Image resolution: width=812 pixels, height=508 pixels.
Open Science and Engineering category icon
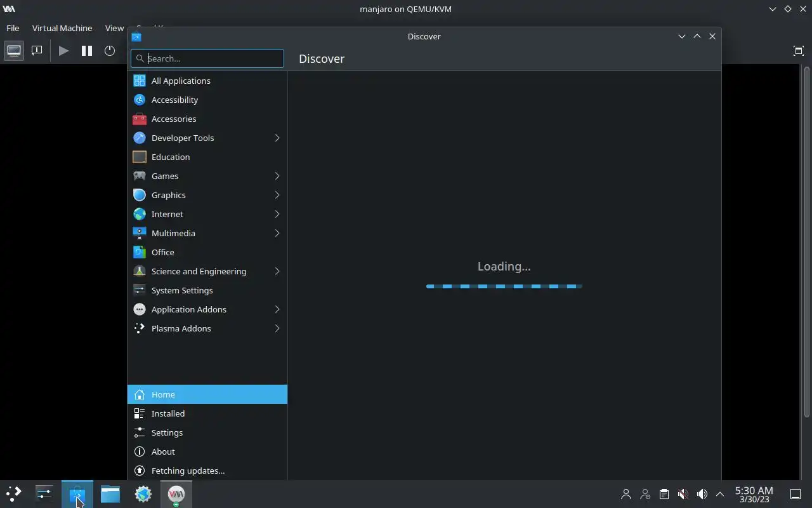click(x=140, y=271)
